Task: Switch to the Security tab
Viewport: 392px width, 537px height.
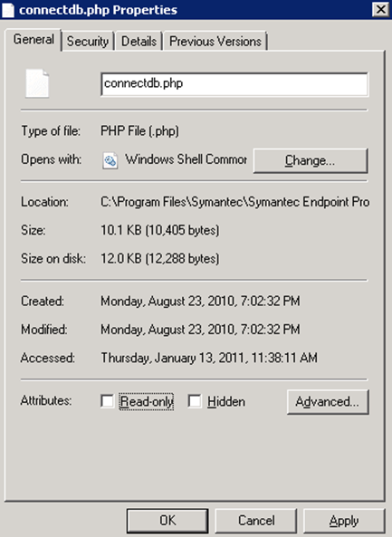Action: (88, 42)
